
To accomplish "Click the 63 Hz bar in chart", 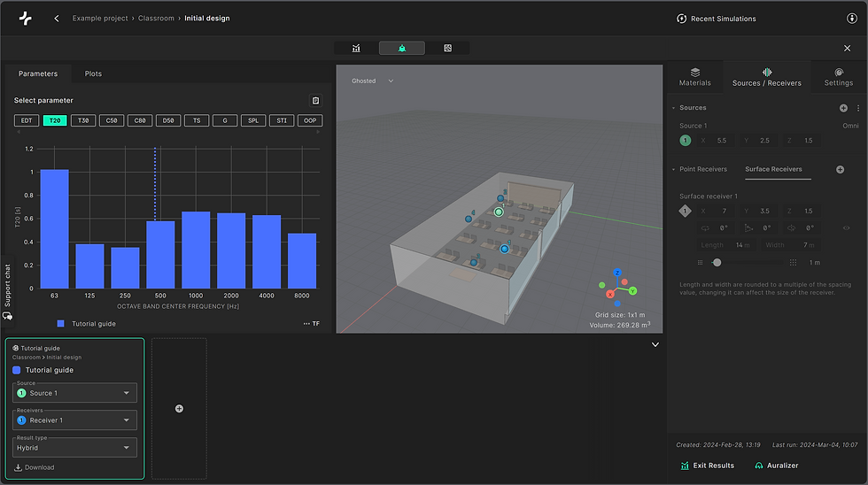I will coord(54,229).
